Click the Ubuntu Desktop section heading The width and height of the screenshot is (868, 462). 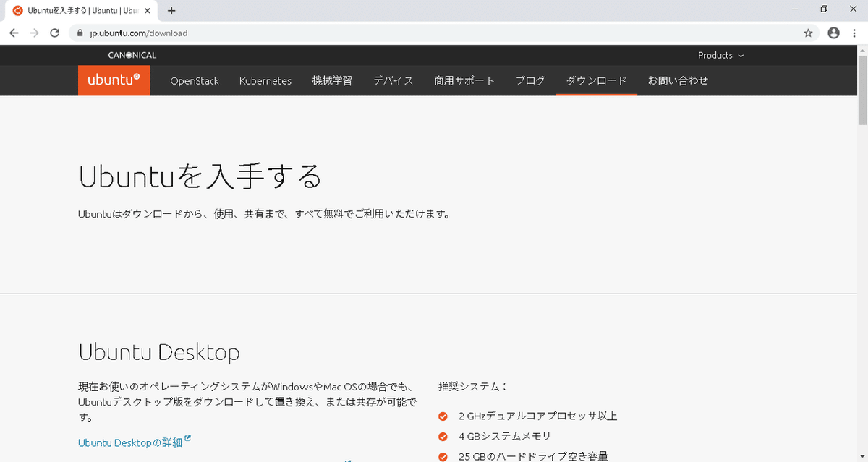(158, 354)
